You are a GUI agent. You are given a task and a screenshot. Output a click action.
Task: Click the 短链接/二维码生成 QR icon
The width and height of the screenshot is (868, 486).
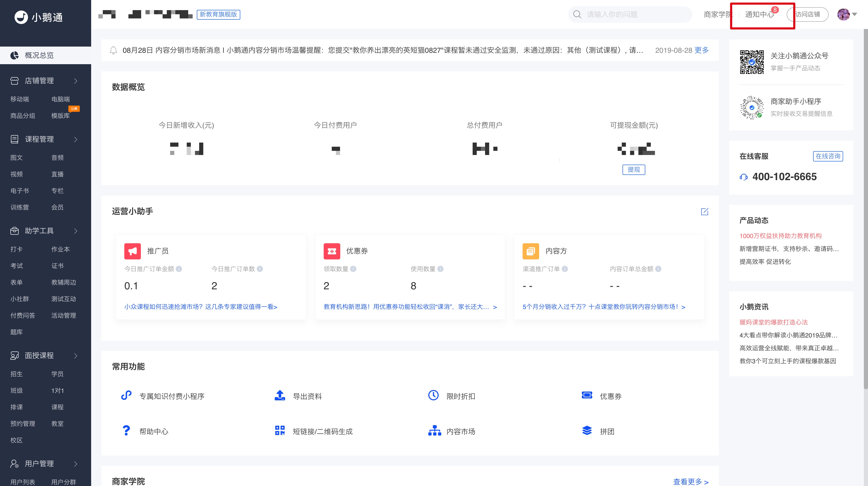(x=280, y=430)
